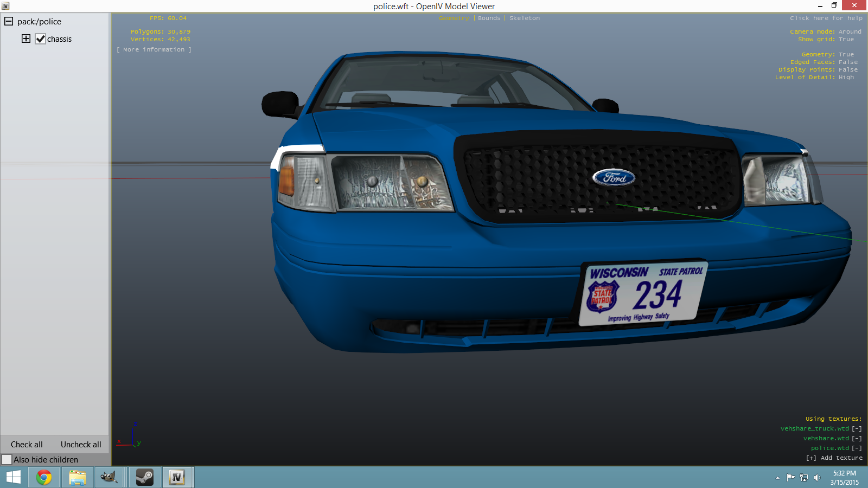Switch to the Bounds view tab

point(489,18)
